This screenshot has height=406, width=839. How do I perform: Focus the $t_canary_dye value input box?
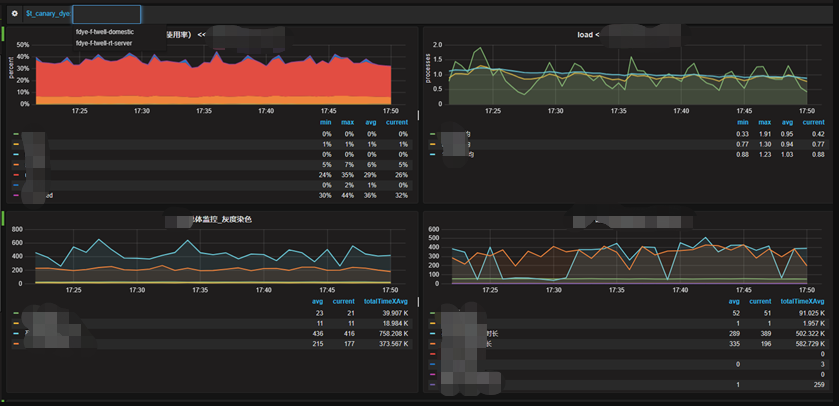[x=106, y=14]
